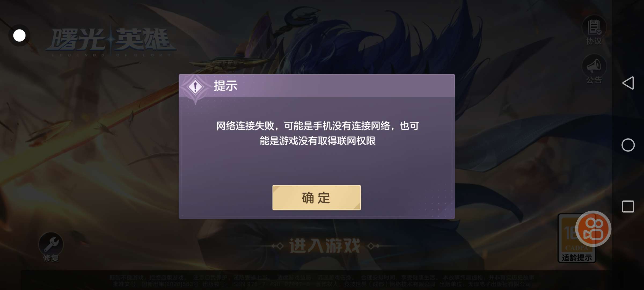Open the 适龄提示 age rating badge

[577, 238]
